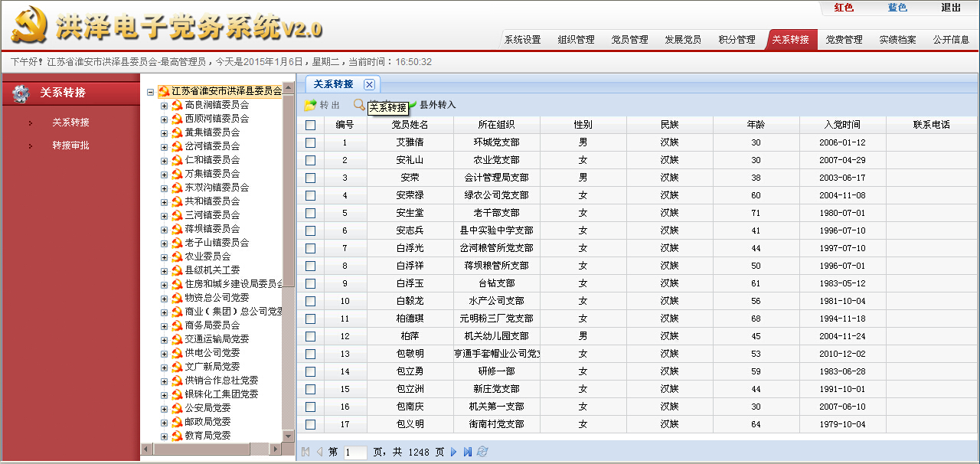Tick the select-all checkbox in table header
Image resolution: width=980 pixels, height=464 pixels.
point(310,125)
